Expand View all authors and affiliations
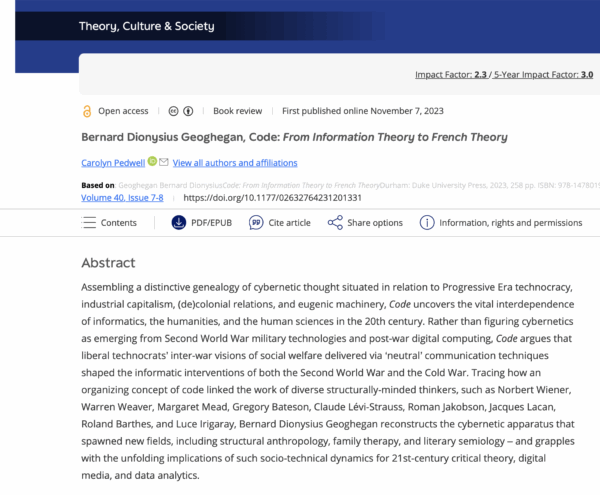The image size is (600, 495). coord(235,163)
